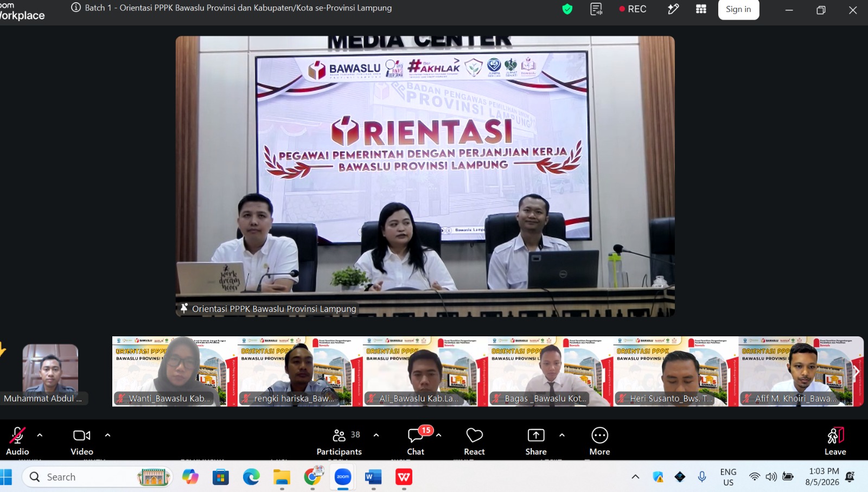Open the Windows Security tray icon
The image size is (868, 492).
coord(658,477)
